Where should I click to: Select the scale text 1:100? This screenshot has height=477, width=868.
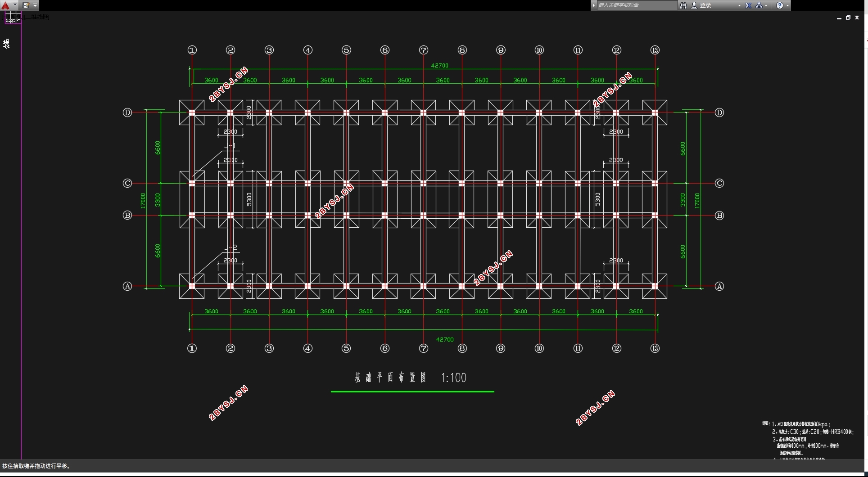(x=454, y=378)
